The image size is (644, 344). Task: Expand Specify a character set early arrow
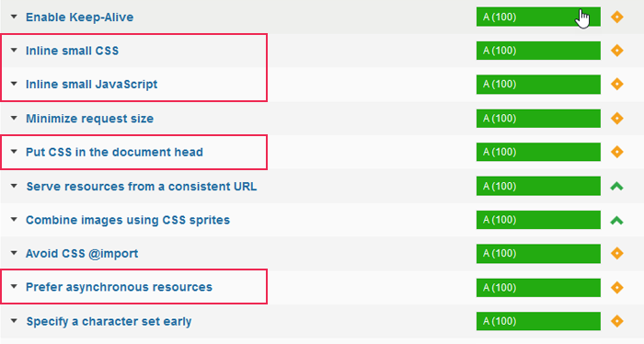click(14, 321)
